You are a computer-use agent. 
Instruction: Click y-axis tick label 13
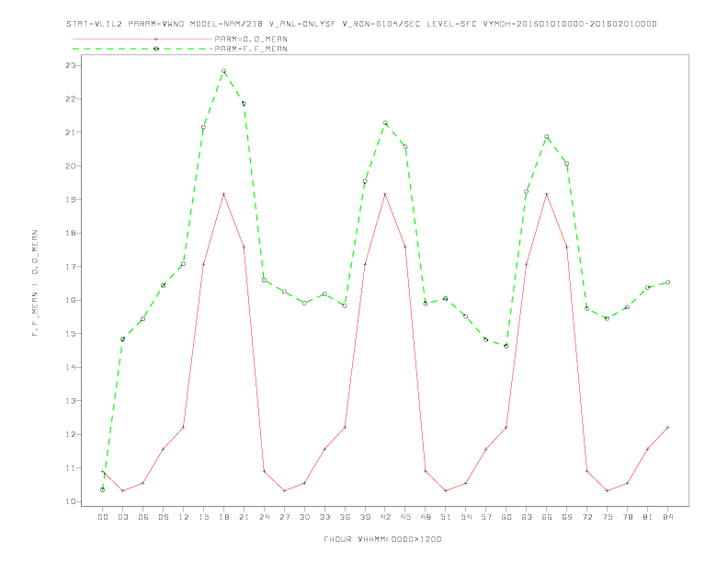pyautogui.click(x=71, y=401)
